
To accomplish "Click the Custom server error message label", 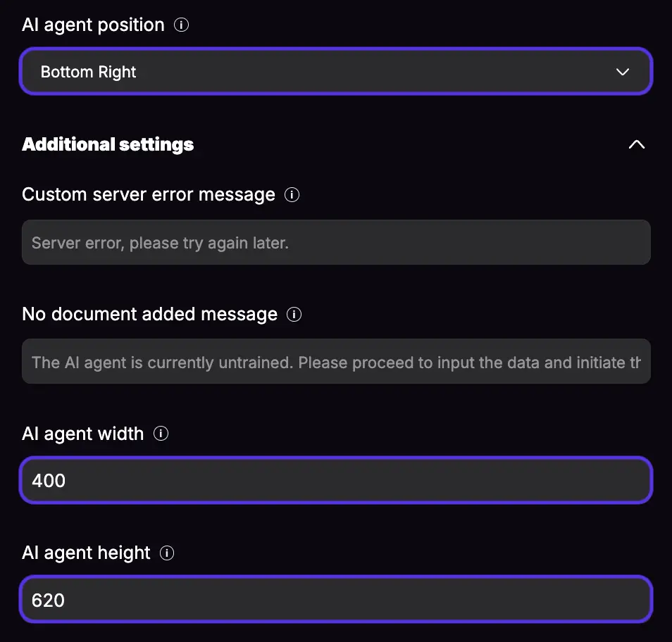I will [149, 194].
